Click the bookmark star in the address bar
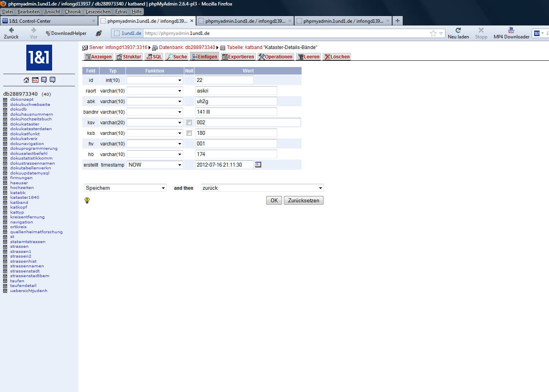The height and width of the screenshot is (392, 549). (433, 33)
